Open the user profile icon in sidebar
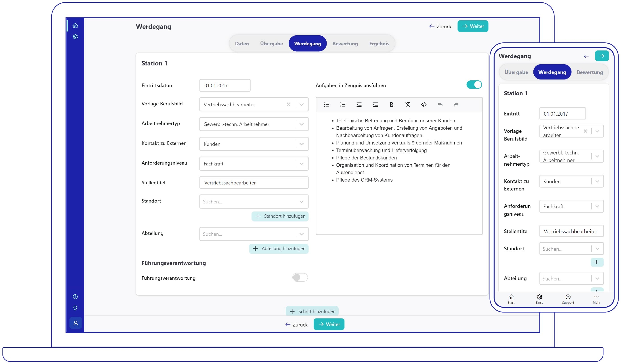The height and width of the screenshot is (364, 621). point(76,323)
